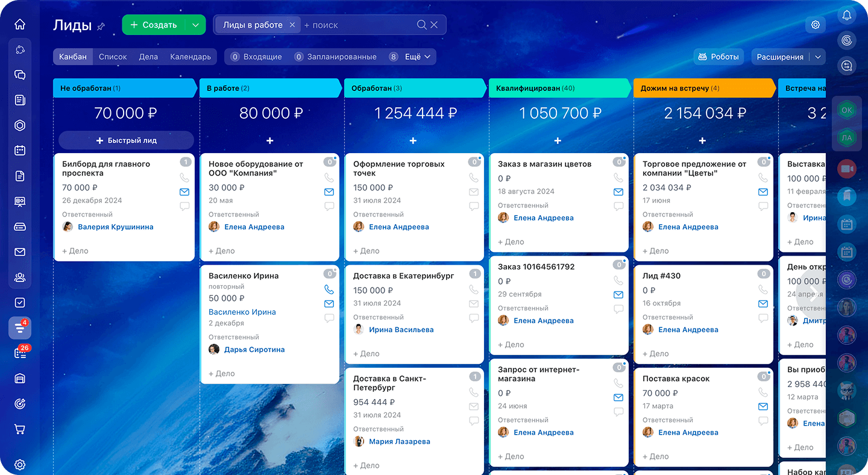Remove the Лиды в работе filter chip

point(292,25)
